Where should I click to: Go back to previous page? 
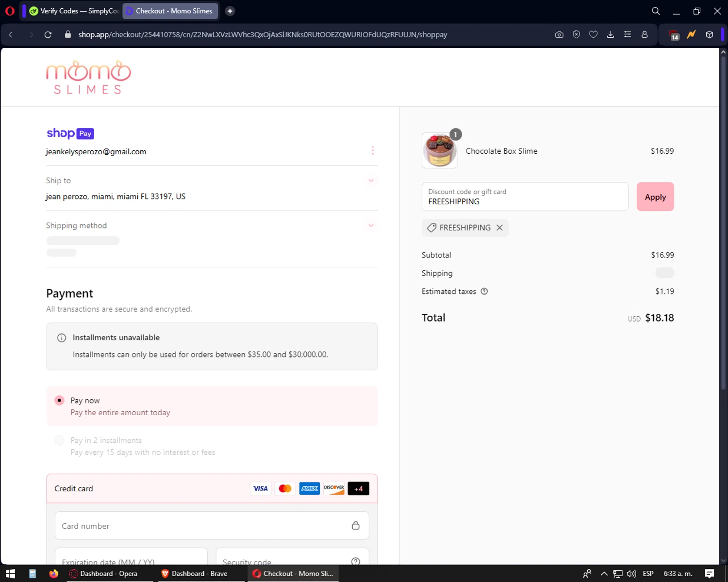click(11, 34)
